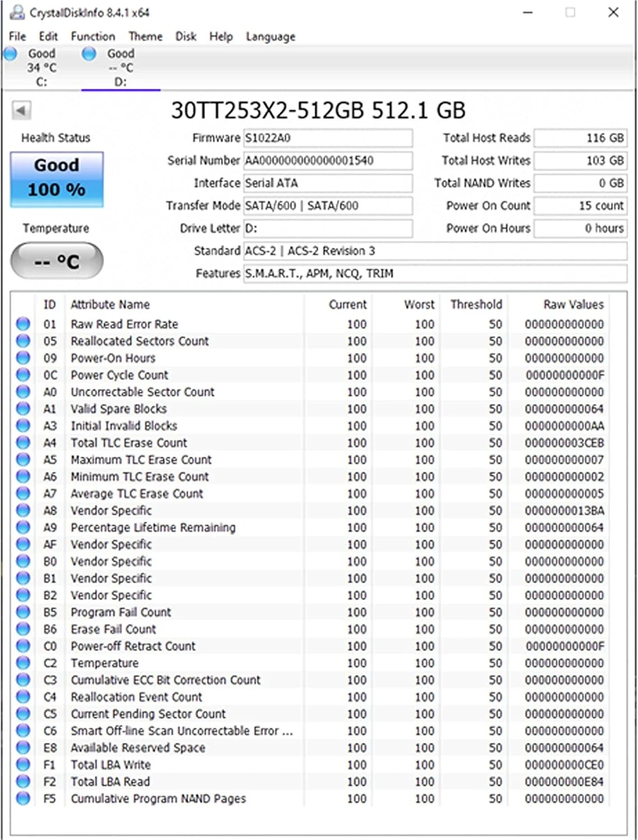
Task: Click status circle beside Reallocated Sectors Count
Action: (23, 341)
